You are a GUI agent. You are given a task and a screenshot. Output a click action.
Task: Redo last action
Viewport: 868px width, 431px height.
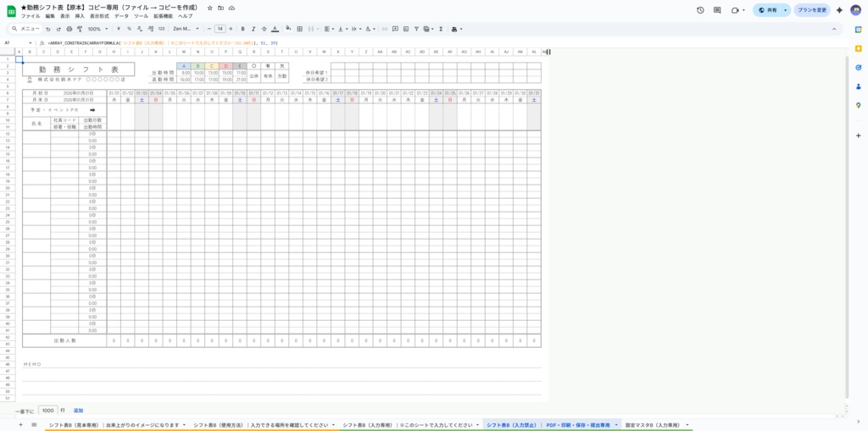pos(58,29)
